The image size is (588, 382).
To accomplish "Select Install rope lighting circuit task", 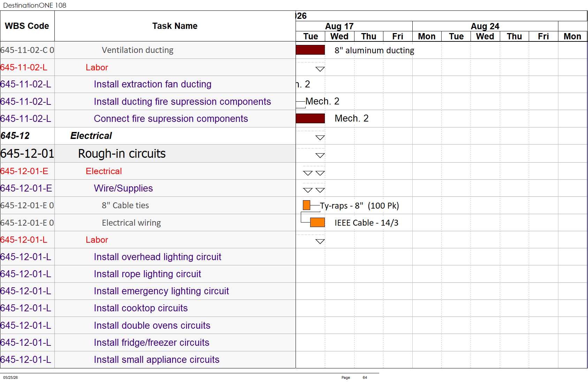I will 147,274.
